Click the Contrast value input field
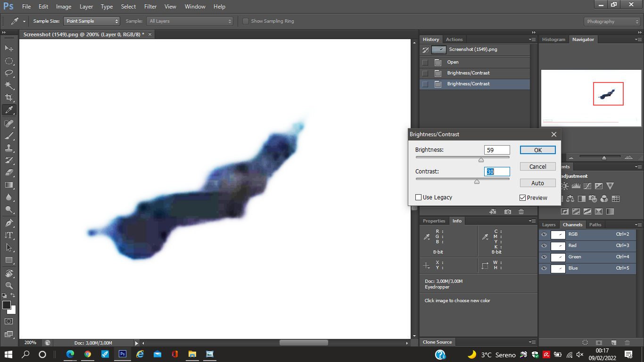The height and width of the screenshot is (362, 644). click(497, 172)
